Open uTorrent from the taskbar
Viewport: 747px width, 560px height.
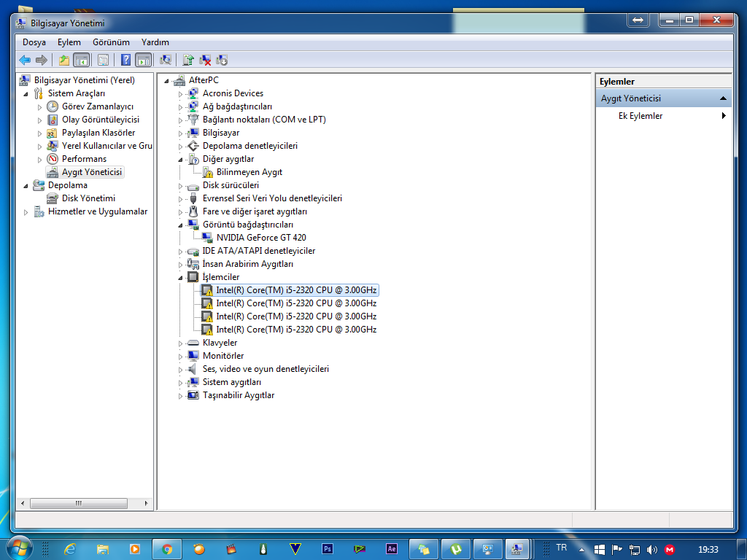click(456, 550)
